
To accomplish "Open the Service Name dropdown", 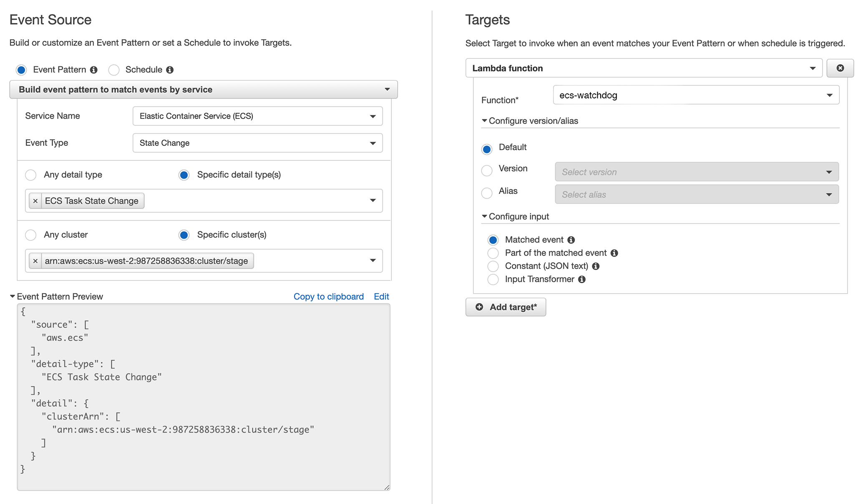I will 257,116.
